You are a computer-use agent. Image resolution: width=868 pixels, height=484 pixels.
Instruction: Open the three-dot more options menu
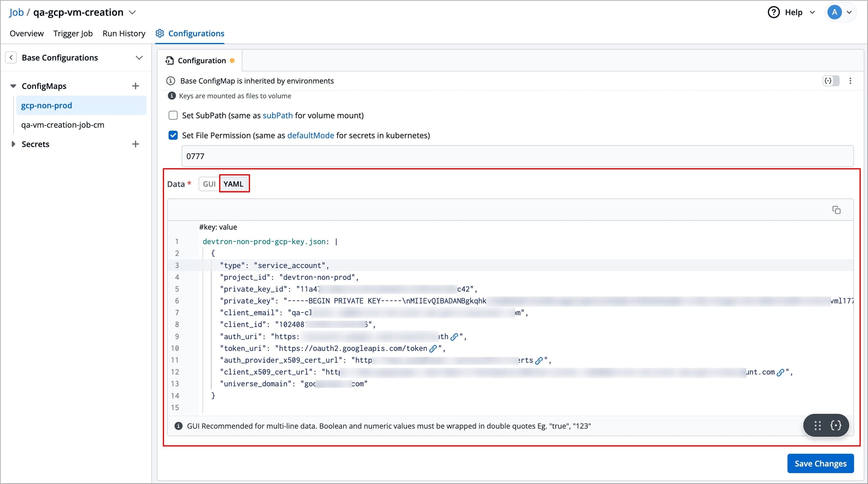(850, 81)
